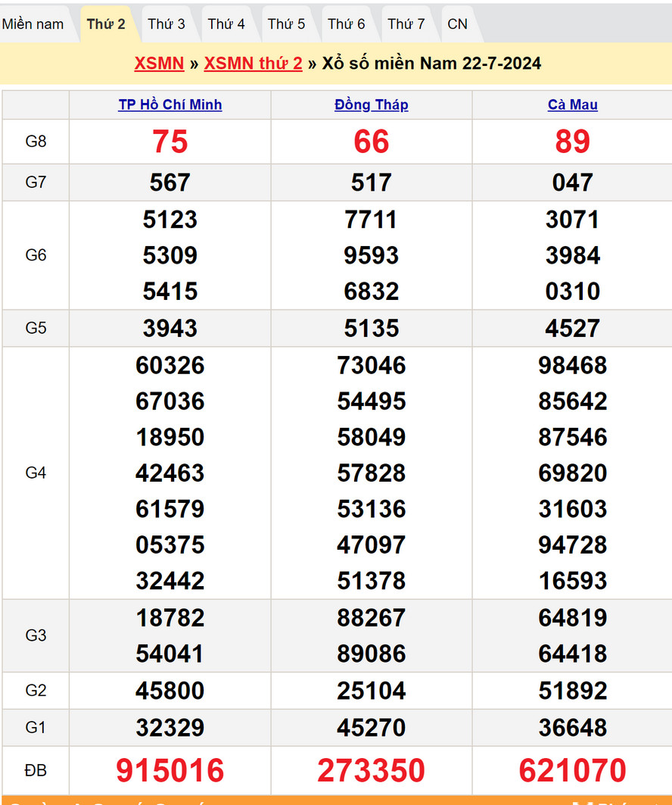This screenshot has width=672, height=805.
Task: Open the XSMN thứ 2 breadcrumb link
Action: 253,64
